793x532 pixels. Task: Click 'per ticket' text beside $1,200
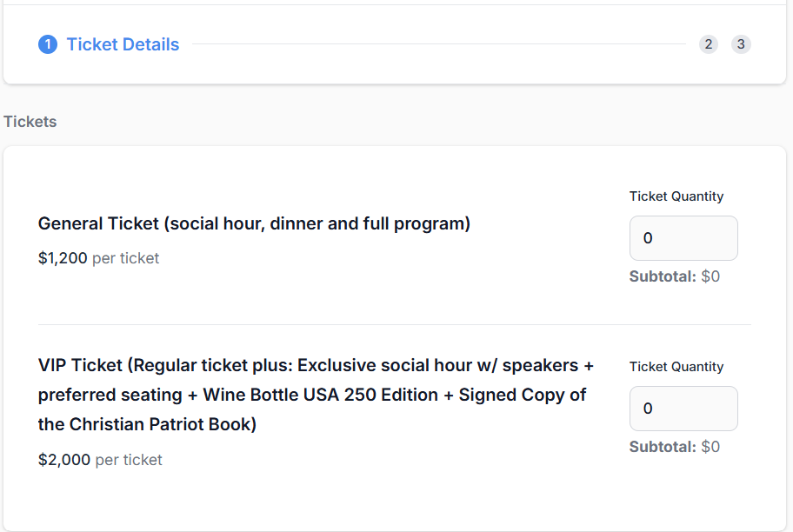click(x=126, y=258)
